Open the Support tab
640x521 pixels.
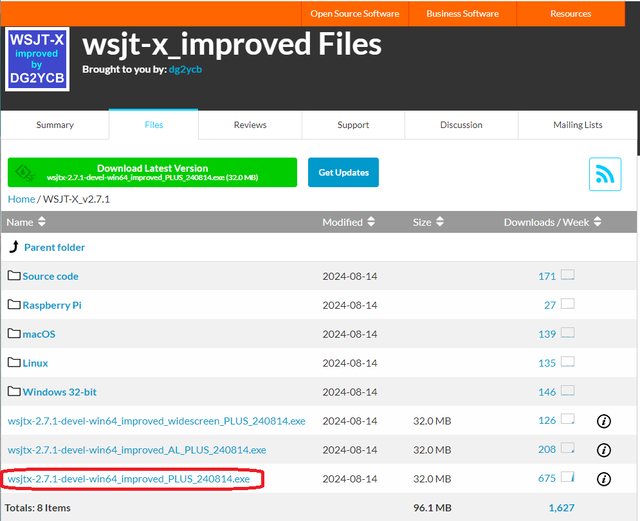tap(353, 125)
